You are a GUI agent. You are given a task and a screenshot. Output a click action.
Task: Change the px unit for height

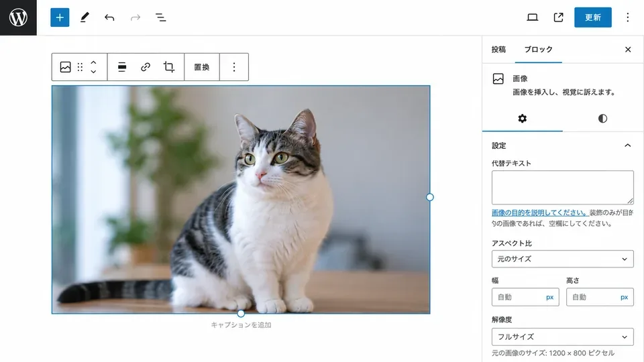pos(625,297)
